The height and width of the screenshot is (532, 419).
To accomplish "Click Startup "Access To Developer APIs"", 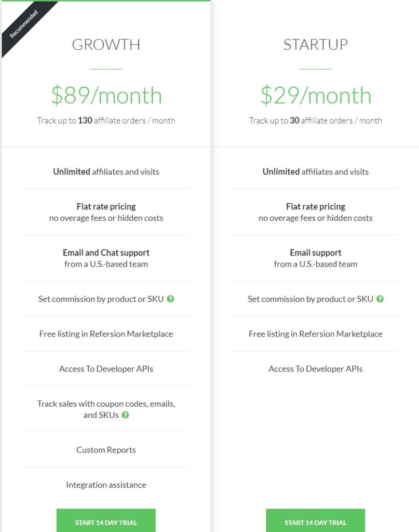I will (x=316, y=369).
